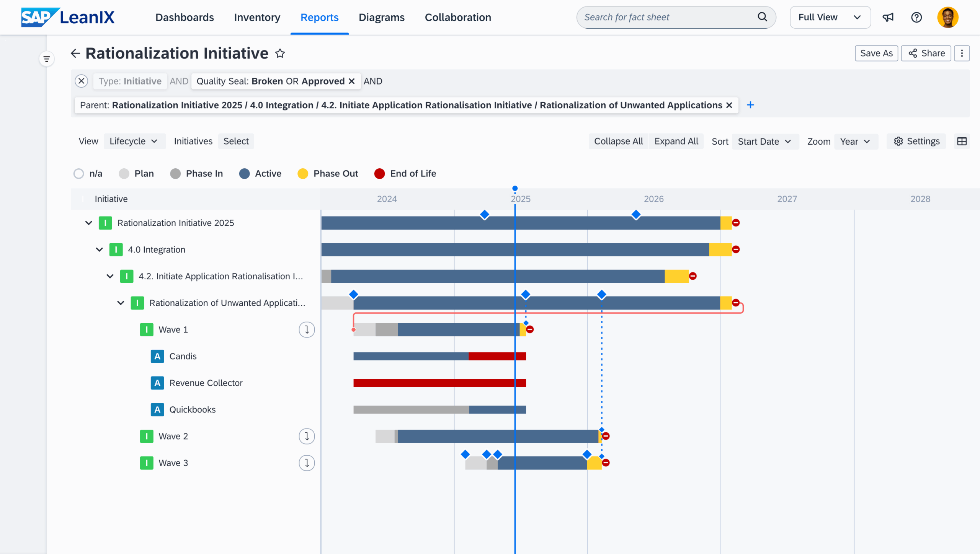Click the SAP LeanIX logo

click(68, 17)
